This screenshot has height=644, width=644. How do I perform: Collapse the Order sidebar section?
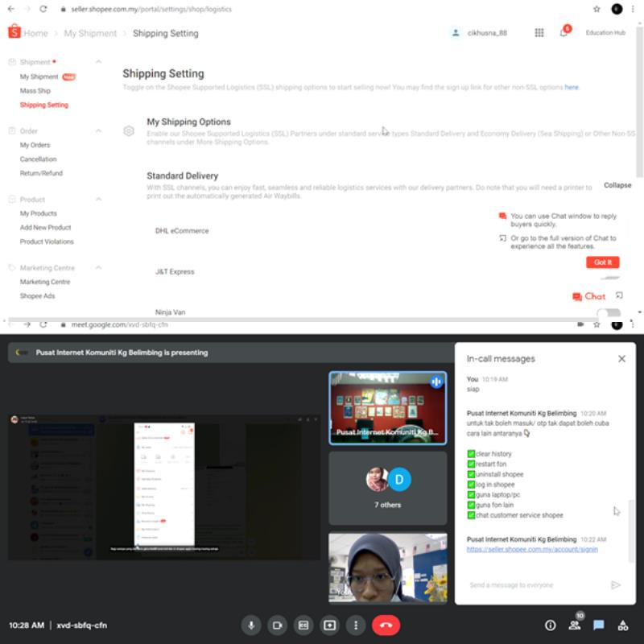click(98, 130)
